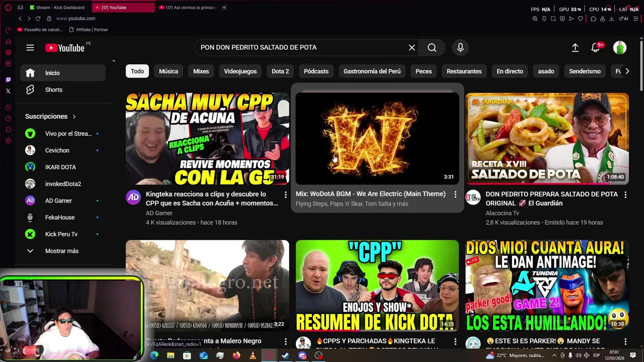Expand the Suscripciones section
644x362 pixels.
click(x=51, y=116)
